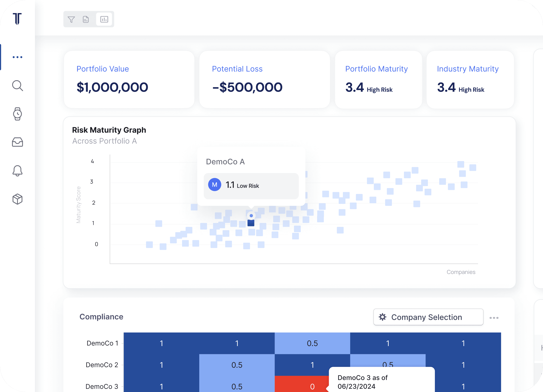Screen dimensions: 543x392
Task: Open the Company Selection button
Action: pos(428,317)
